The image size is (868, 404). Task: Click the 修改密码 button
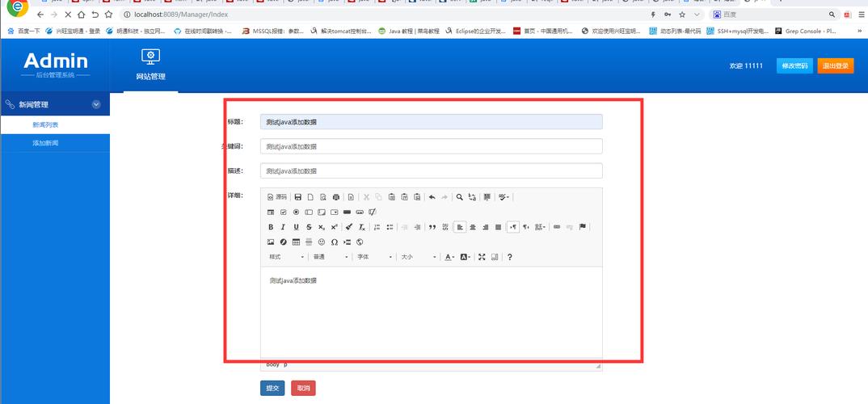[x=794, y=66]
